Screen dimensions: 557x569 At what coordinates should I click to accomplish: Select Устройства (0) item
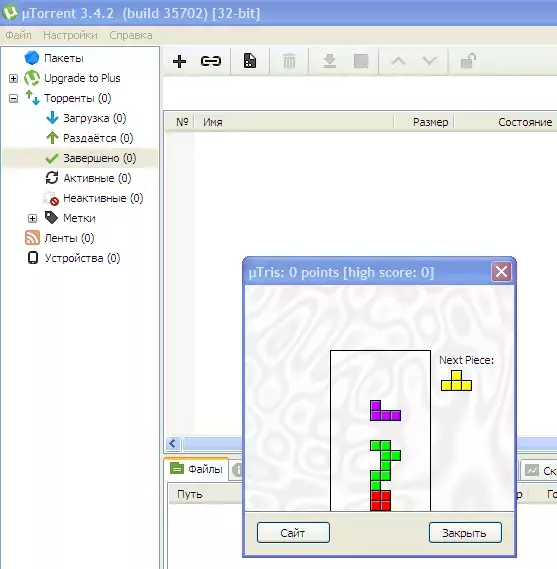[x=82, y=258]
